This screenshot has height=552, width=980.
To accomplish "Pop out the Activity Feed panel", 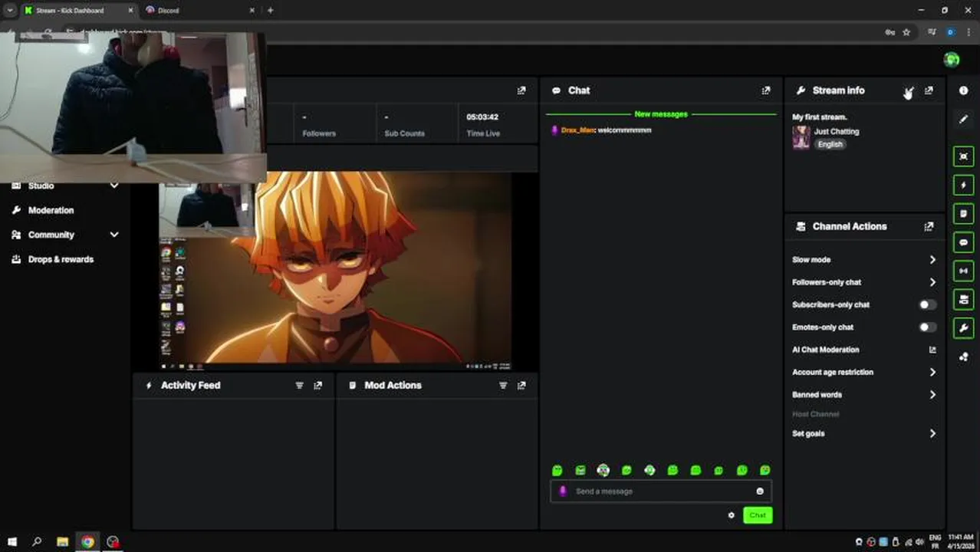I will coord(317,386).
